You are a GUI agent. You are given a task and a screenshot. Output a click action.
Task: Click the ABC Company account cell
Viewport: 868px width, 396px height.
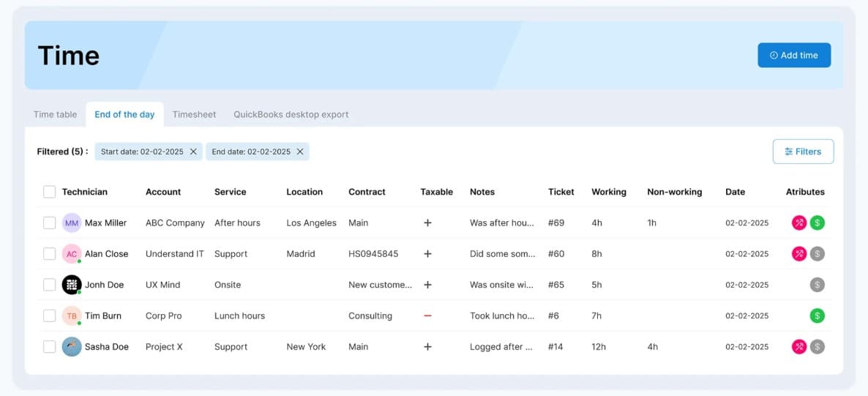(175, 223)
